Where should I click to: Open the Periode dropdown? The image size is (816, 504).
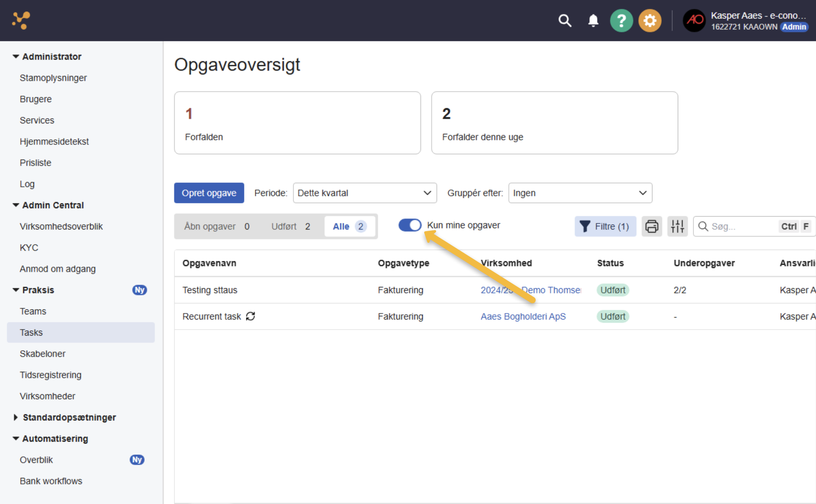point(365,193)
